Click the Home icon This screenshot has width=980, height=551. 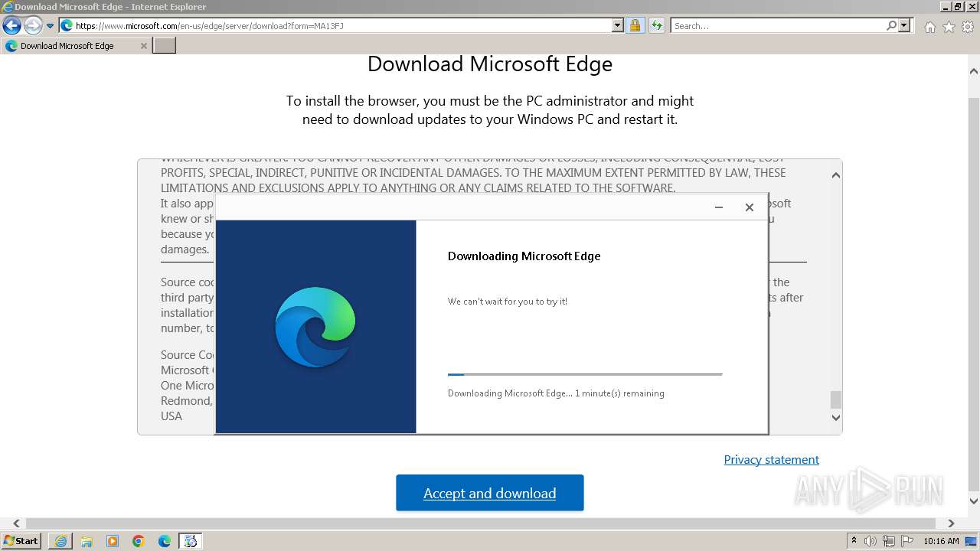tap(929, 27)
